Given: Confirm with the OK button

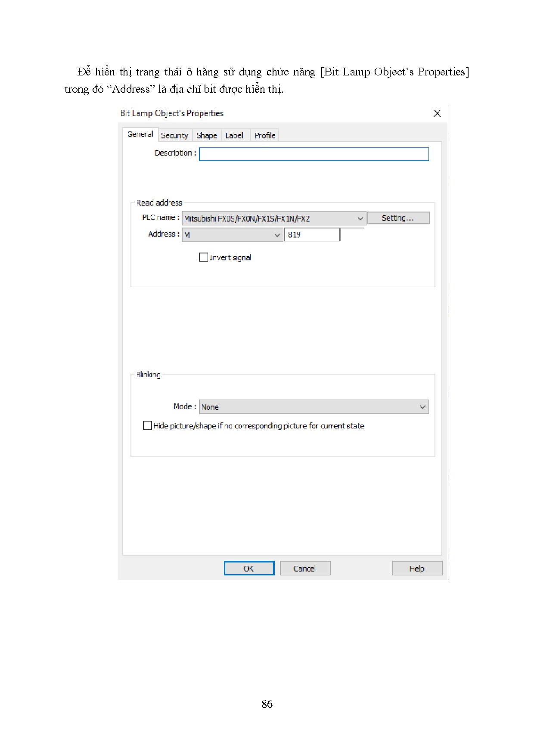Looking at the screenshot, I should pos(249,569).
